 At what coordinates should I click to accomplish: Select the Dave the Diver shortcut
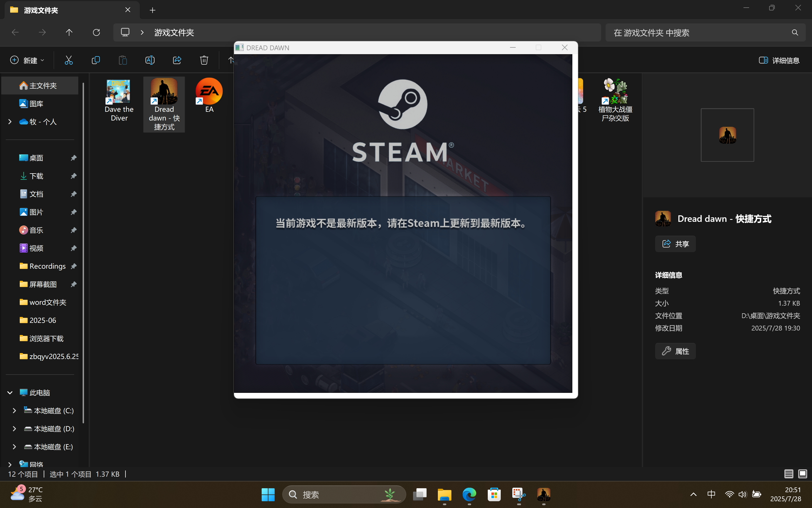pos(119,100)
